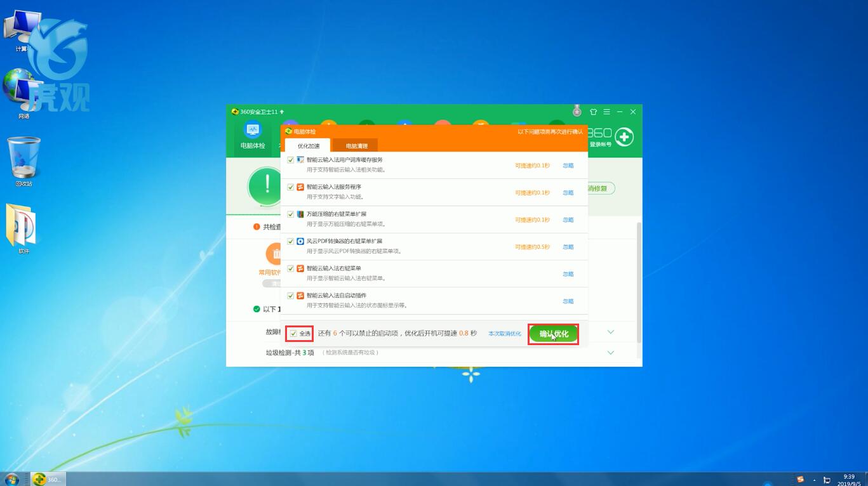Screen dimensions: 868x486
Task: Open the 360 skin (shirt) icon
Action: coord(594,112)
